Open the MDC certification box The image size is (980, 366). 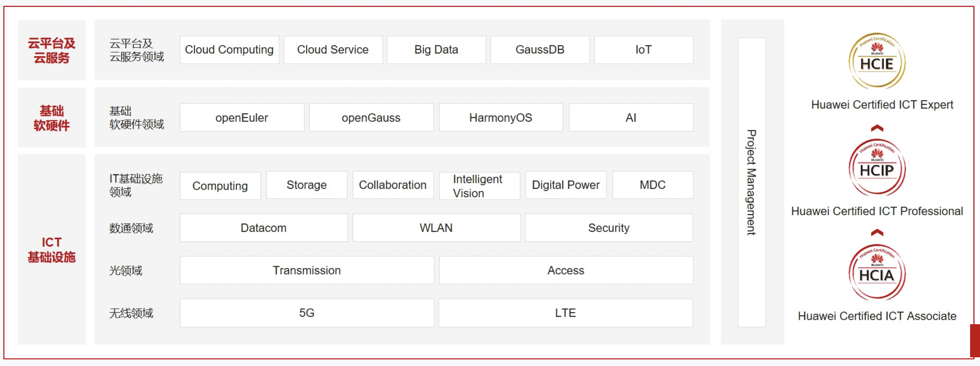pos(653,185)
